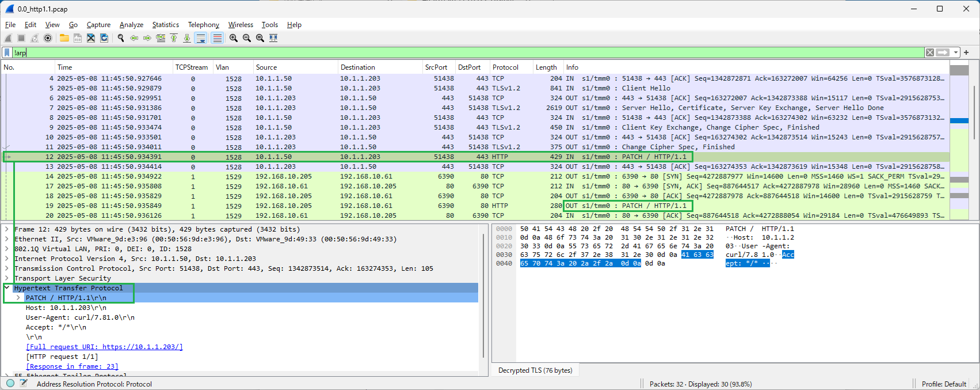Open expert information from status bar circle
Viewport: 980px width, 390px height.
tap(10, 384)
